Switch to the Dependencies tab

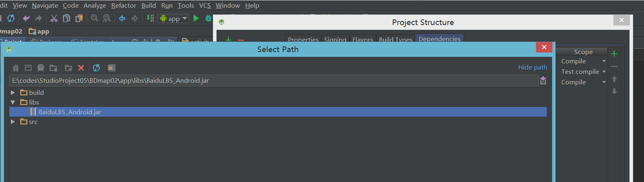tap(439, 39)
